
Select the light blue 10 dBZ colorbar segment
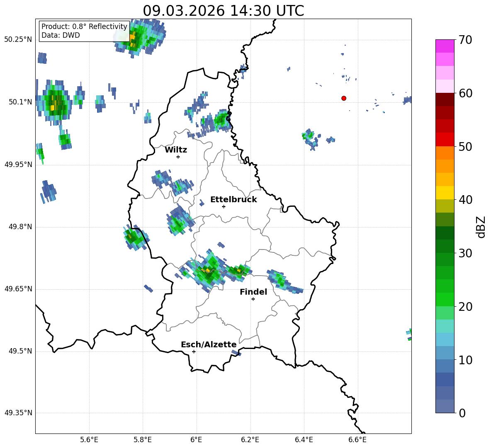(x=445, y=353)
